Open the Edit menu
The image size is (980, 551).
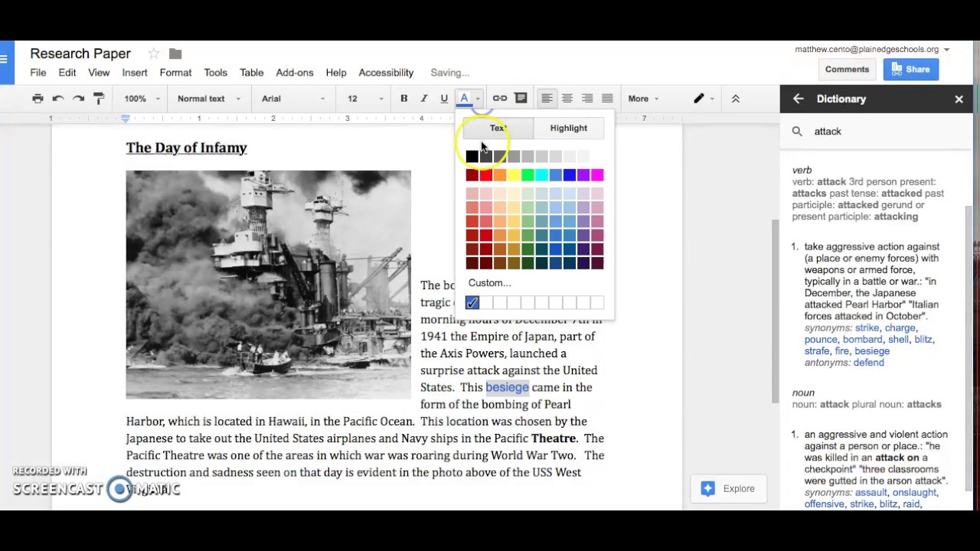pos(67,73)
